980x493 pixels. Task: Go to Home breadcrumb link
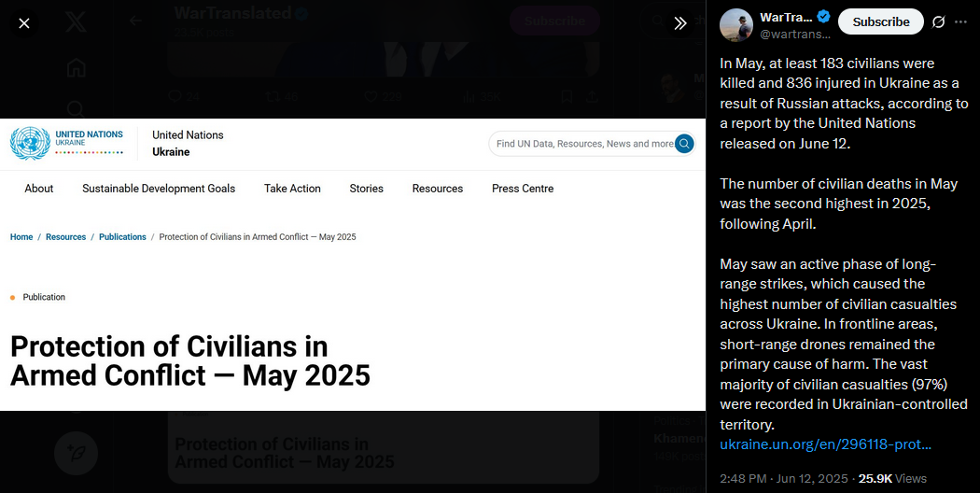point(21,237)
